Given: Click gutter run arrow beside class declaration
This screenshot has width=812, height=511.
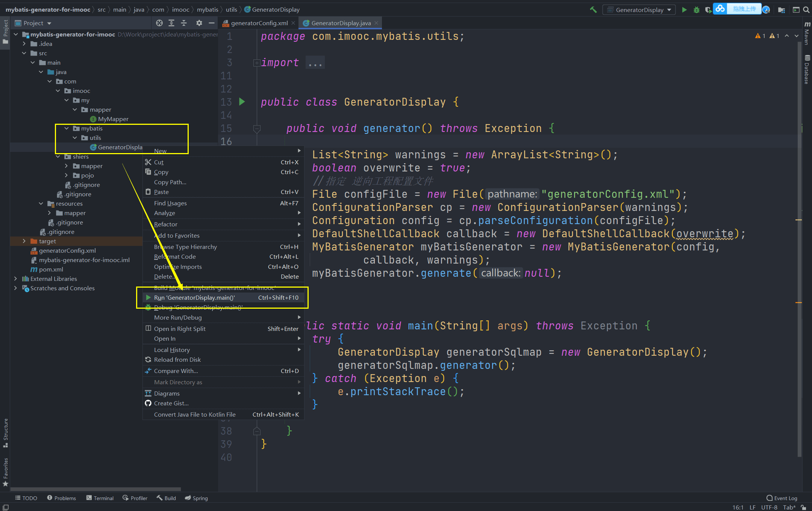Looking at the screenshot, I should (242, 102).
